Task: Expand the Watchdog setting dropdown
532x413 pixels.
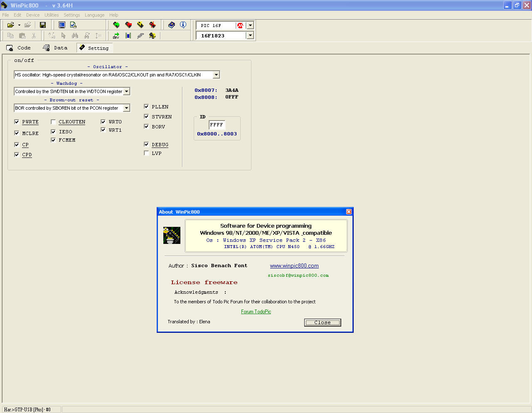Action: pos(126,91)
